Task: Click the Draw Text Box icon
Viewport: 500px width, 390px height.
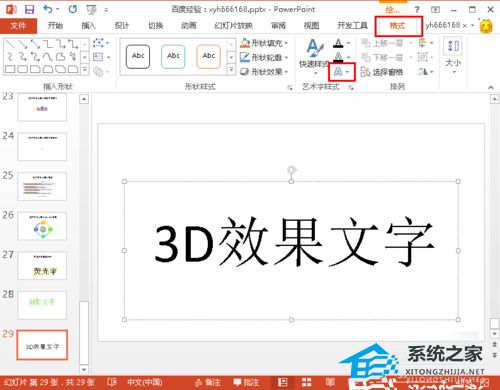Action: click(x=98, y=57)
